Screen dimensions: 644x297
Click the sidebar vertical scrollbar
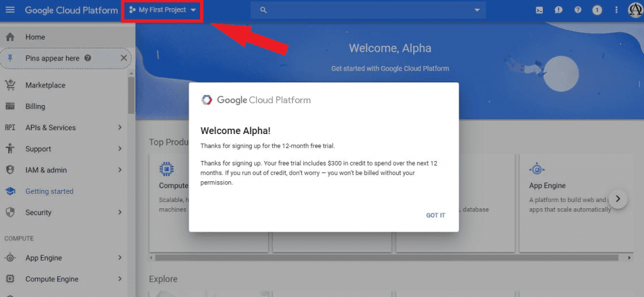(131, 95)
